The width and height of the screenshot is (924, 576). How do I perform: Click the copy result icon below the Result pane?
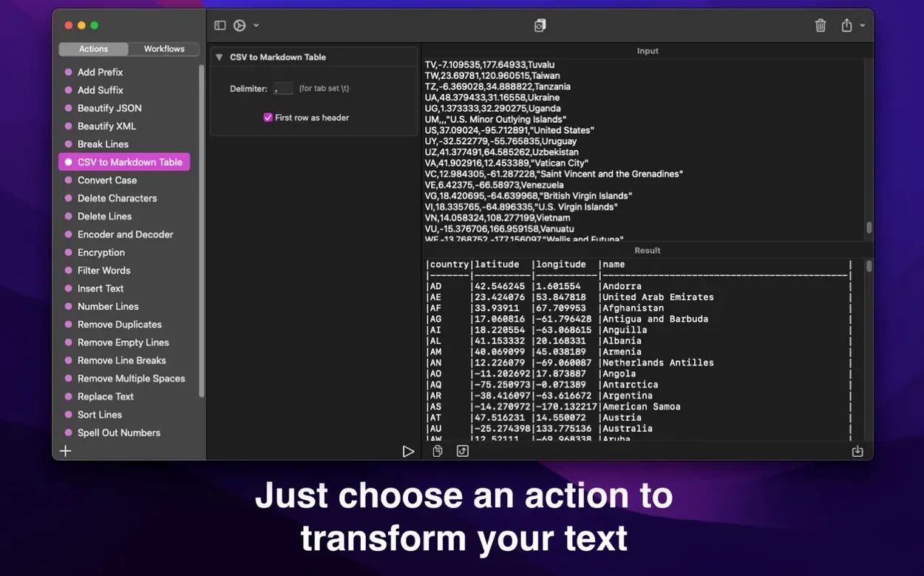coord(438,451)
